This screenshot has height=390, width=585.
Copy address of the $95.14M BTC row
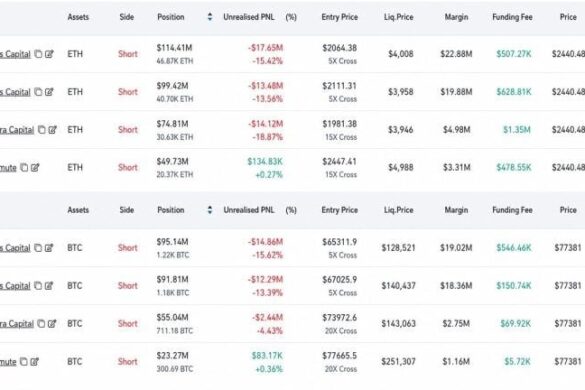[38, 248]
